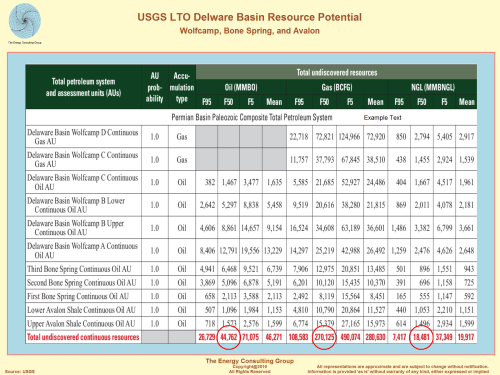Click Wolfcamp A oil F5 value 19,556
Viewport: 500px width, 375px height.
click(x=250, y=250)
